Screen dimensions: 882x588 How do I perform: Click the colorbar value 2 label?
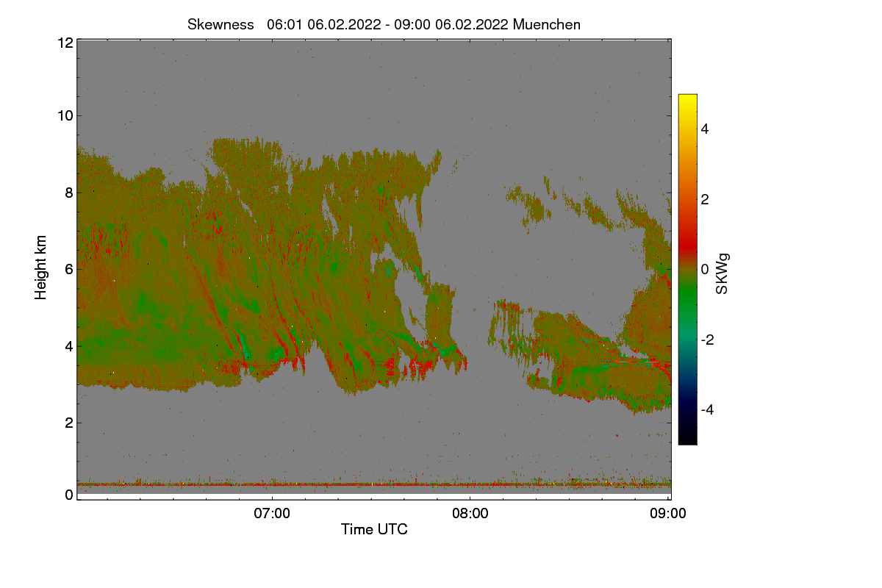(x=706, y=199)
